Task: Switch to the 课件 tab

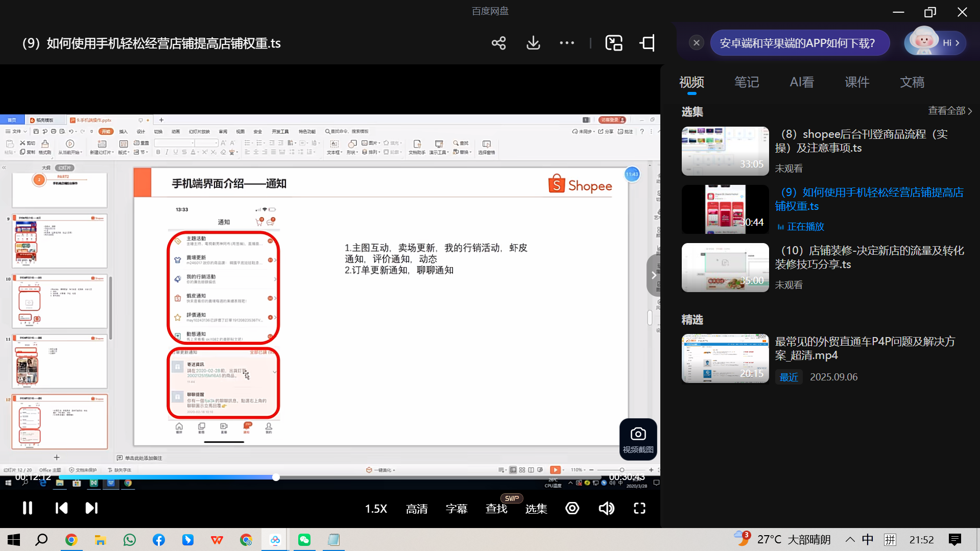Action: click(857, 82)
